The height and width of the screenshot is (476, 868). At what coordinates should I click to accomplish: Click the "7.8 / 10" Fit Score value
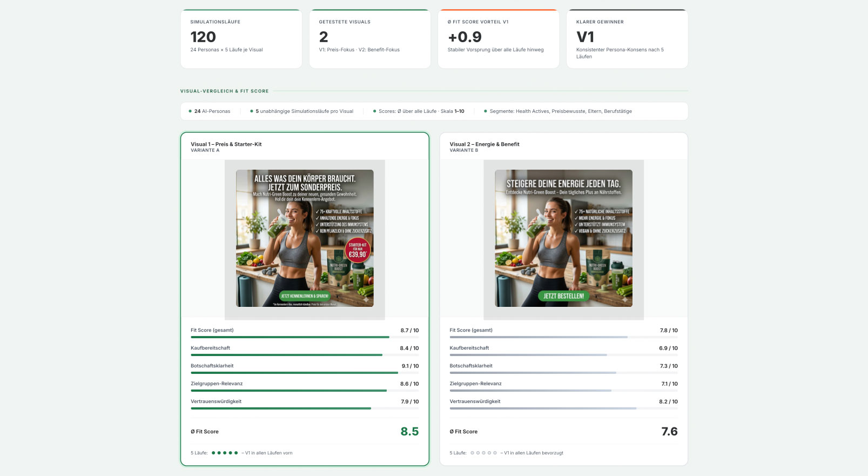pyautogui.click(x=669, y=330)
